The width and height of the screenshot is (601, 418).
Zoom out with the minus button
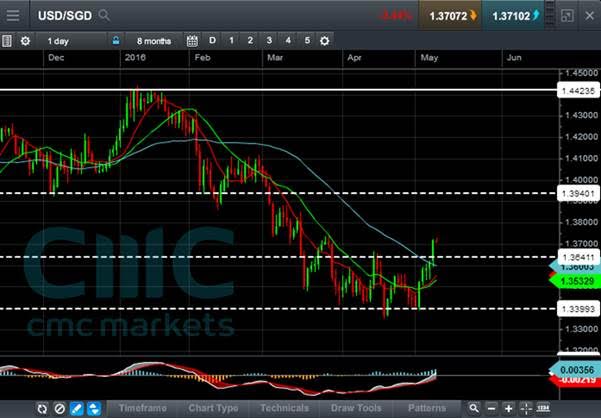[x=492, y=409]
